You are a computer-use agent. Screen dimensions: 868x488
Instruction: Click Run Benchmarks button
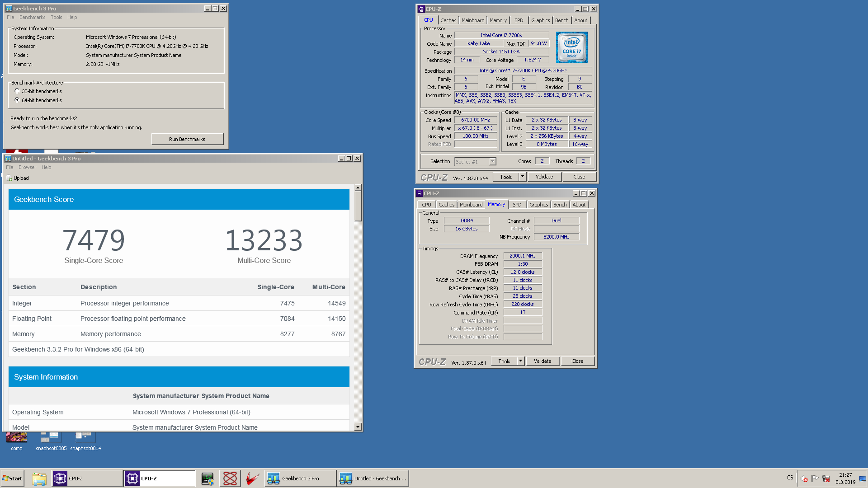(x=187, y=139)
